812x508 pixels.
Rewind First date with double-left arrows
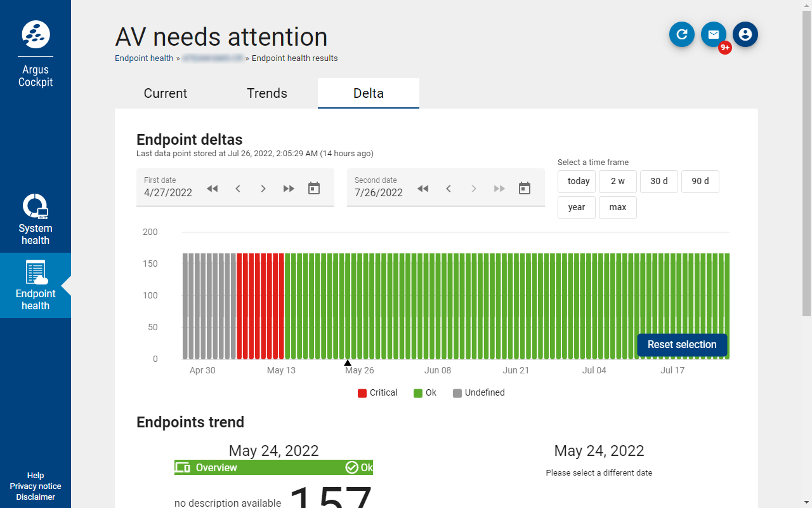click(213, 189)
